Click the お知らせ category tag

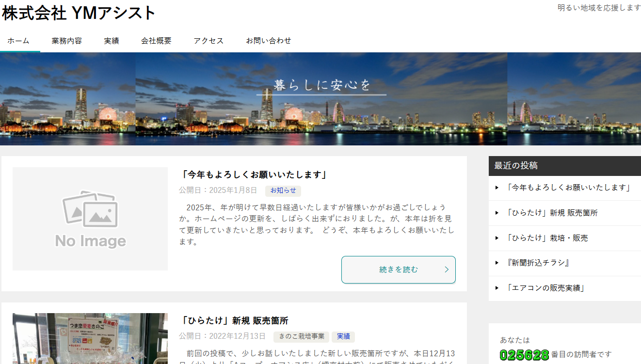click(x=283, y=190)
